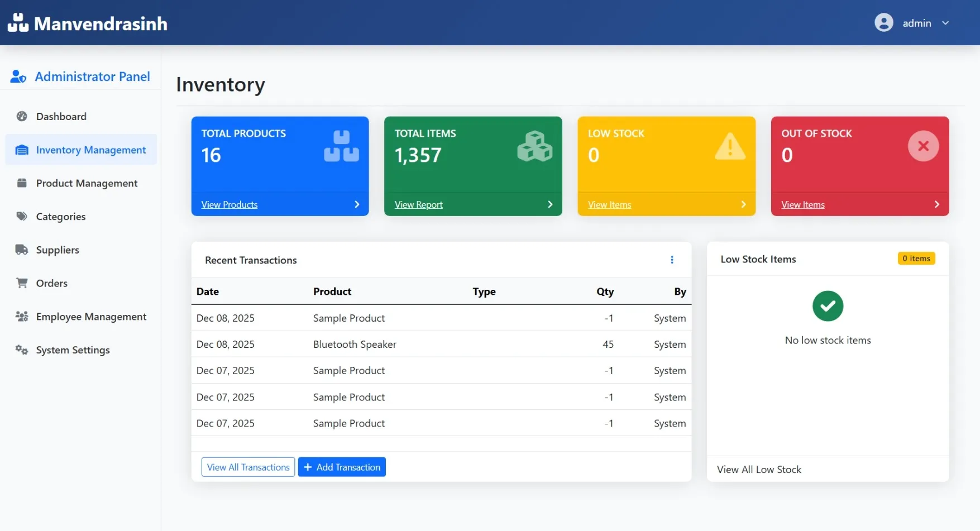Expand the admin account dropdown chevron

[x=946, y=23]
